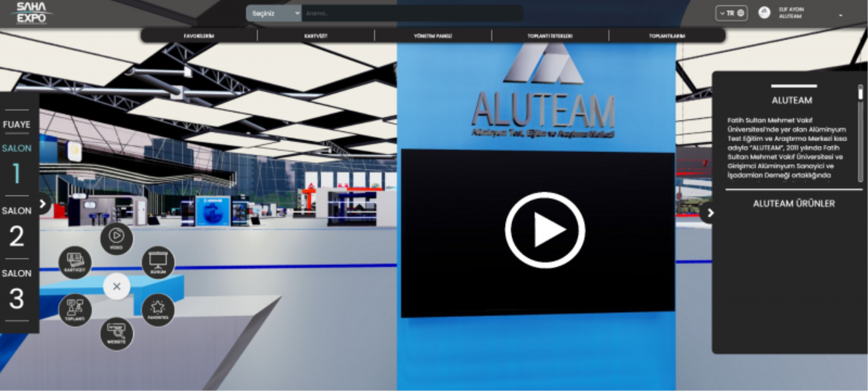This screenshot has height=391, width=868.
Task: Open the Yönetim Paneli tab
Action: (433, 36)
